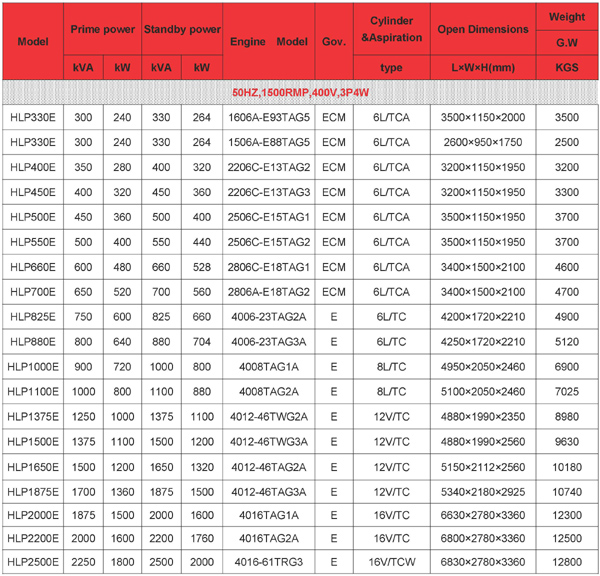Click the 'KGS' unit header
The width and height of the screenshot is (600, 576).
(x=567, y=67)
